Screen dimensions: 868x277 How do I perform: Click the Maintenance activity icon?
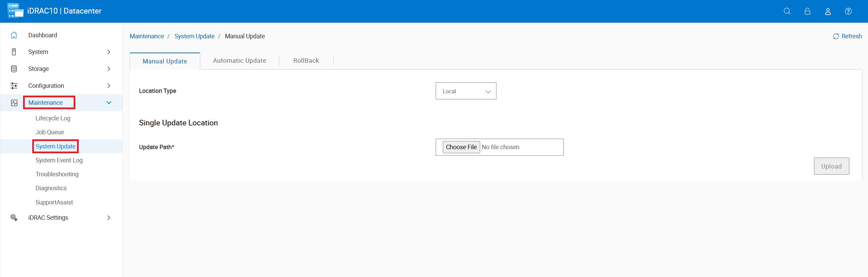pyautogui.click(x=14, y=103)
